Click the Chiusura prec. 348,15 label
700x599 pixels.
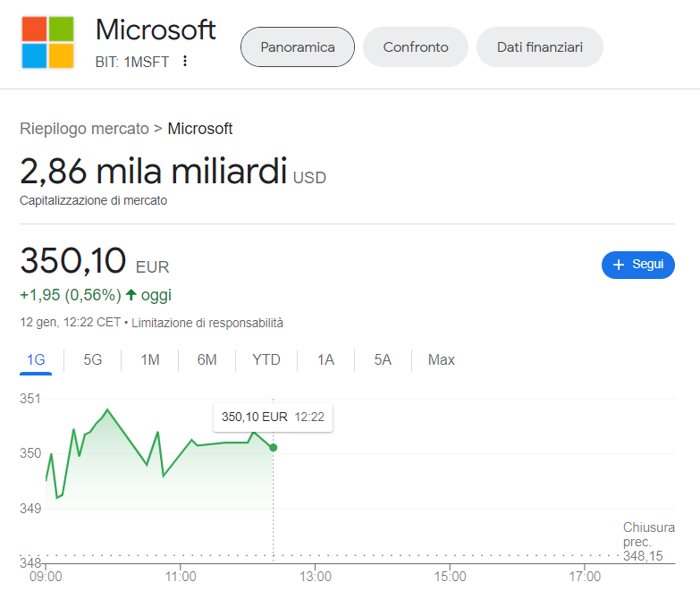pos(648,542)
